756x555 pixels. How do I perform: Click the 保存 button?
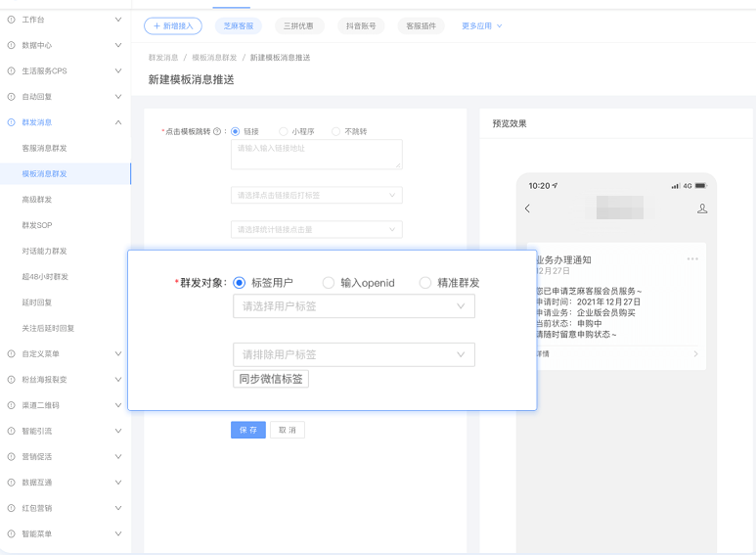[x=248, y=430]
